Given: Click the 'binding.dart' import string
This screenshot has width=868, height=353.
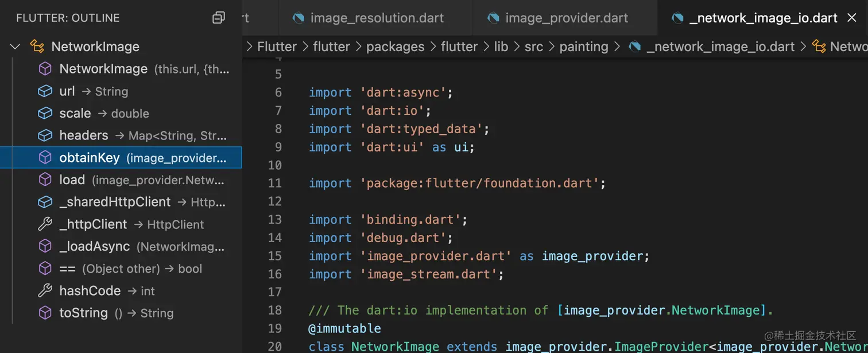Looking at the screenshot, I should click(410, 220).
